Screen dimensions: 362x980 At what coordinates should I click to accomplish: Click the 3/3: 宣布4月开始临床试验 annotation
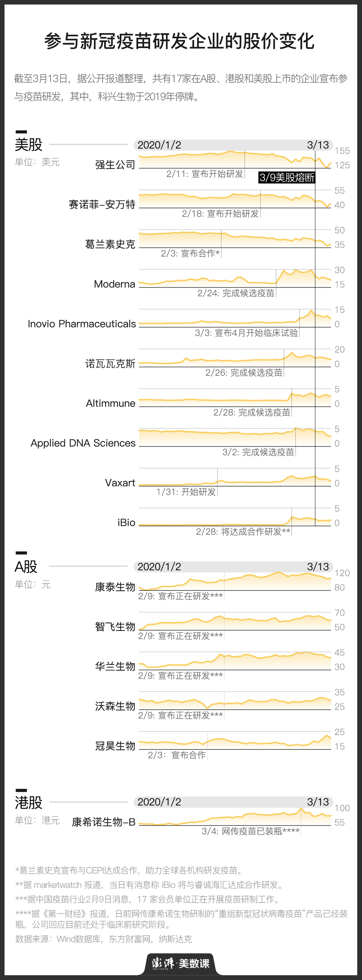click(246, 333)
